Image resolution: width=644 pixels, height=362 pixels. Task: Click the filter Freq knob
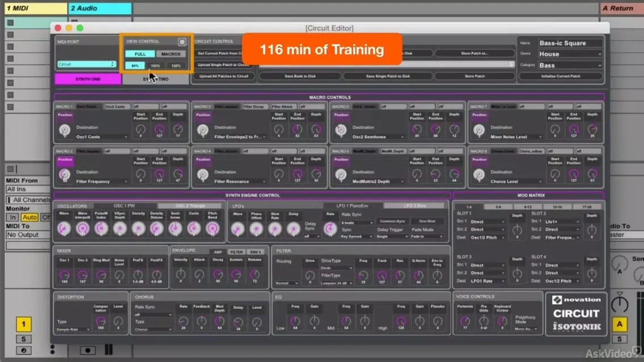click(363, 275)
